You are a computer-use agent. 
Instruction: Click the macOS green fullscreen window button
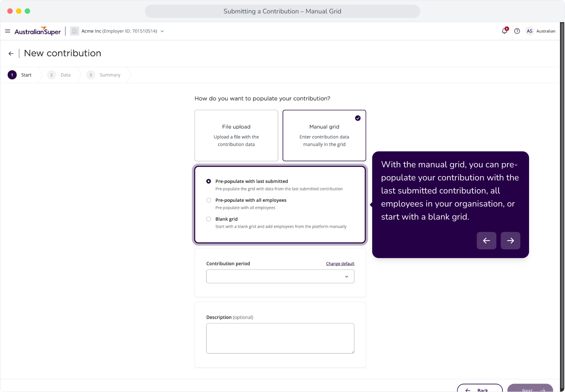pyautogui.click(x=28, y=11)
